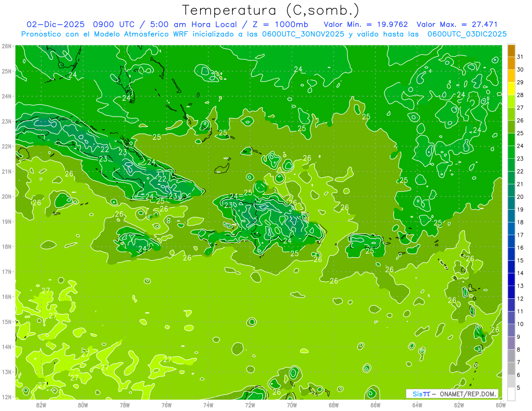The height and width of the screenshot is (411, 532).
Task: Click the 20N latitude axis label
Action: click(6, 196)
